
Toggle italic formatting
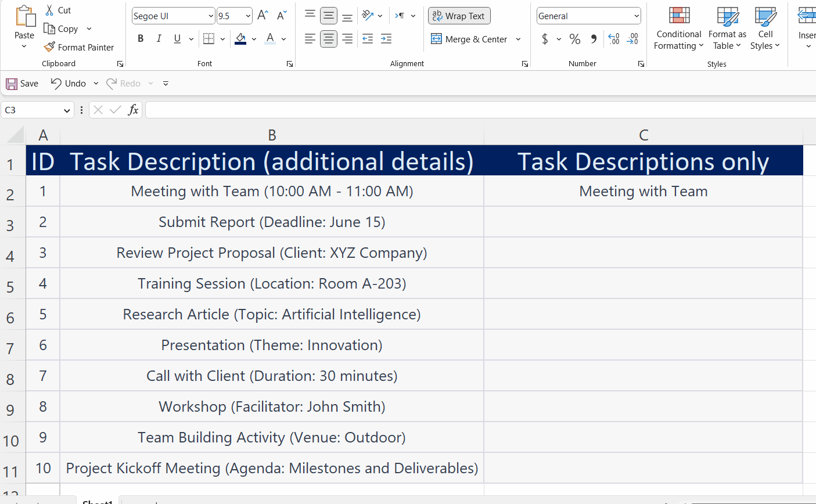coord(159,38)
